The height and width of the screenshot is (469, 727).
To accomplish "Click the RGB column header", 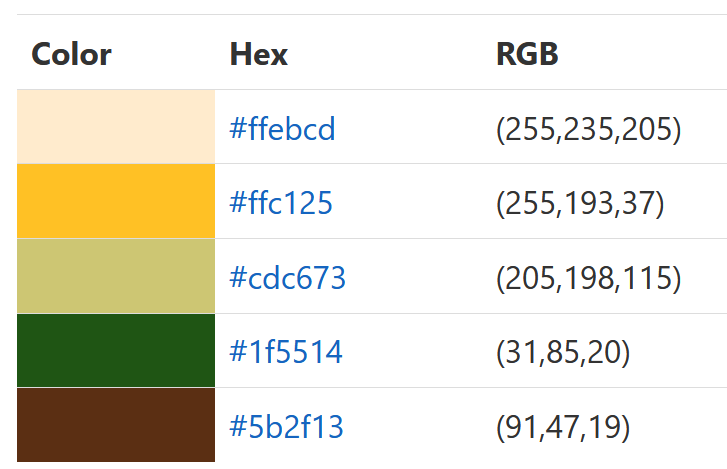I will coord(527,54).
